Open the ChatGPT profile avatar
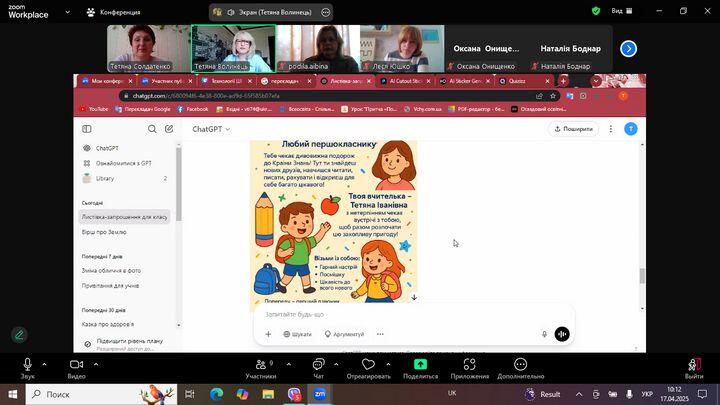The height and width of the screenshot is (405, 720). 631,129
